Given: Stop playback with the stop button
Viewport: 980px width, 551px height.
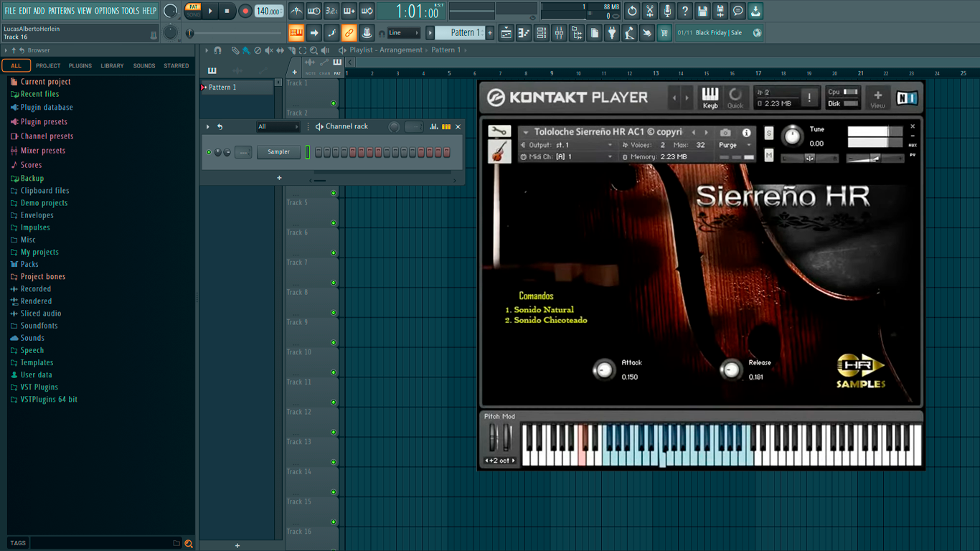Looking at the screenshot, I should click(227, 11).
